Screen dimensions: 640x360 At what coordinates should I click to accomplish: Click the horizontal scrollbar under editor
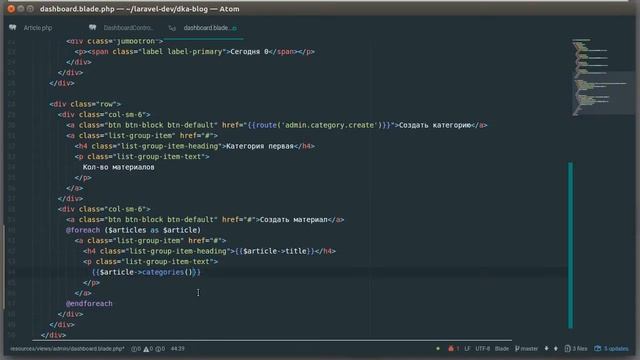(272, 340)
